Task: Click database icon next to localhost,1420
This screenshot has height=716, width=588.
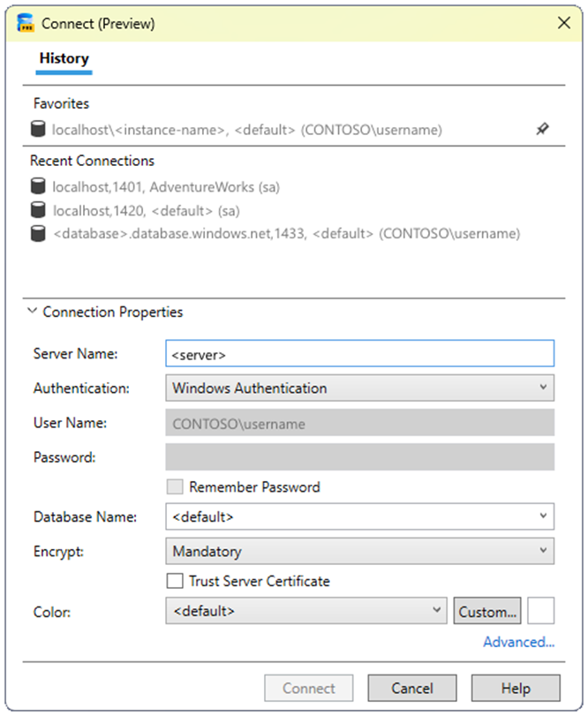Action: click(38, 210)
